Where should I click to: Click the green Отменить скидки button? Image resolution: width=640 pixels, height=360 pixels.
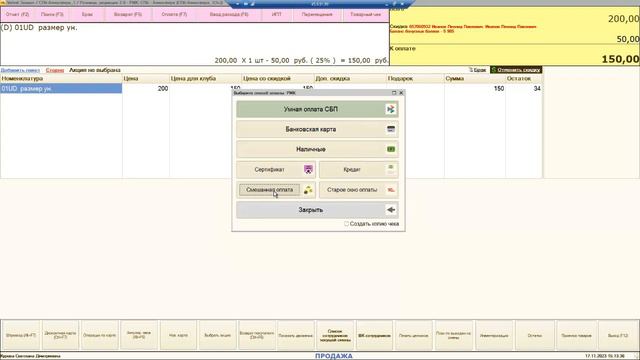click(516, 70)
